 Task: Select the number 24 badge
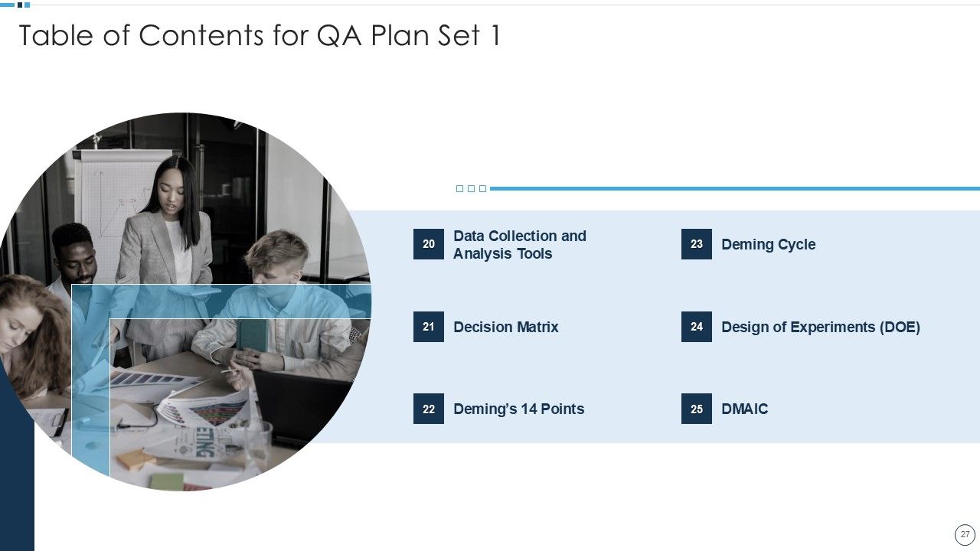[697, 327]
